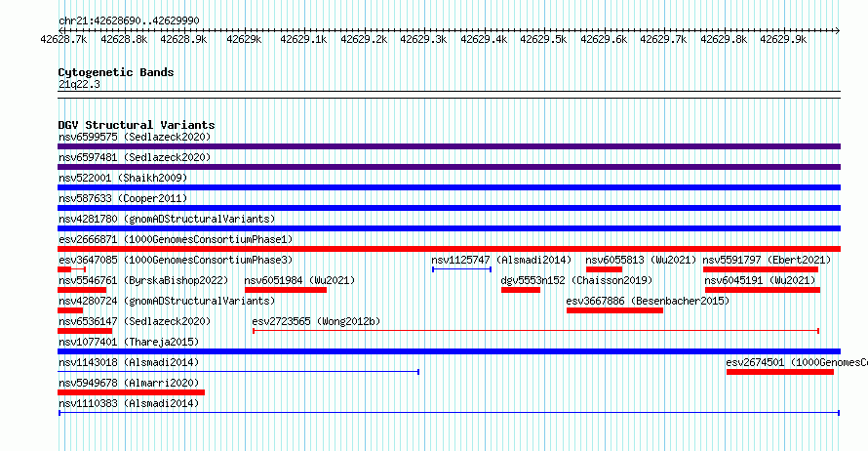Select nsv4280724 (gnomADStructuralVariants) label
Screen dimensions: 868x451
(167, 301)
